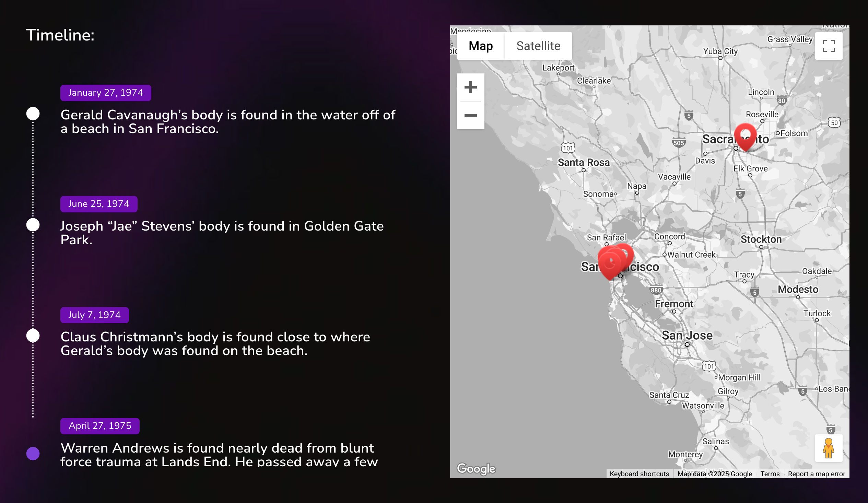The image size is (868, 503).
Task: Click the Santa Rosa label on the map
Action: click(x=584, y=162)
